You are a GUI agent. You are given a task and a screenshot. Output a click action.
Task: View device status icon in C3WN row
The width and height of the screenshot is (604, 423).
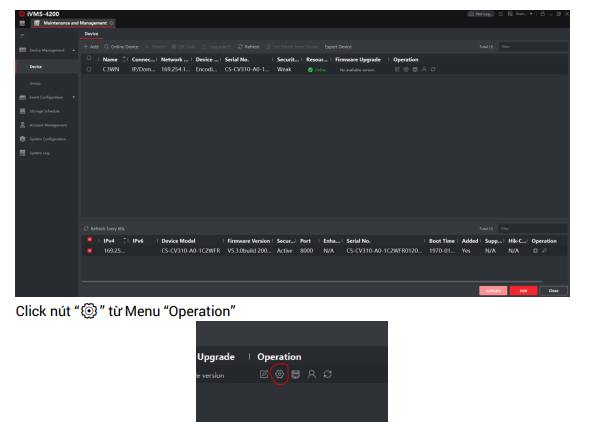pos(415,69)
